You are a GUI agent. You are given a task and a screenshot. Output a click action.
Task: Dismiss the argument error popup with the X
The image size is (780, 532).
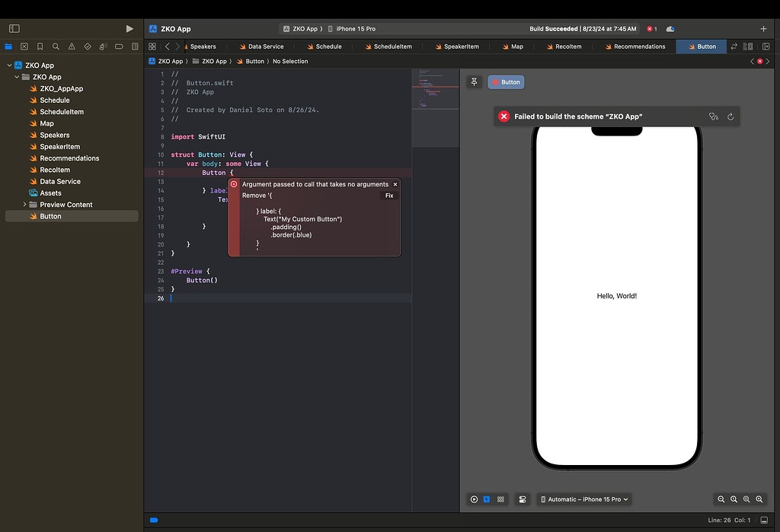point(395,184)
